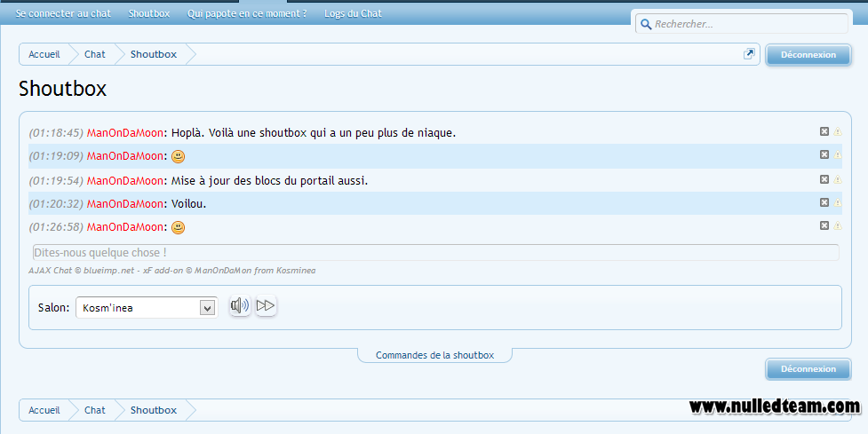
Task: Click the Shoutbox page heading
Action: [62, 89]
